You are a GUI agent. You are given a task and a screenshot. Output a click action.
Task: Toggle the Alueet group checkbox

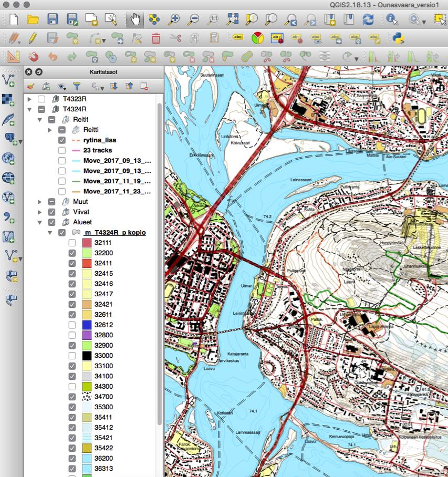[x=51, y=222]
